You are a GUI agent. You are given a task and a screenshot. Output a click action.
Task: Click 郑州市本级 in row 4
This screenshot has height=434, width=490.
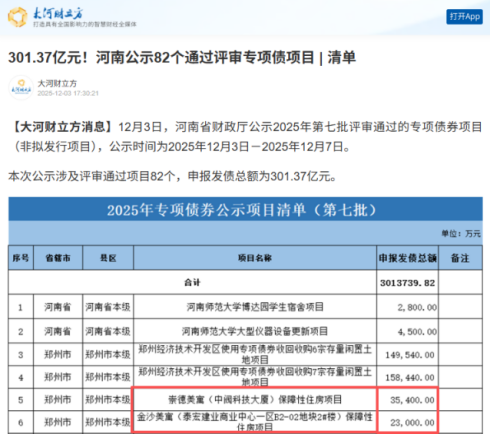click(108, 377)
